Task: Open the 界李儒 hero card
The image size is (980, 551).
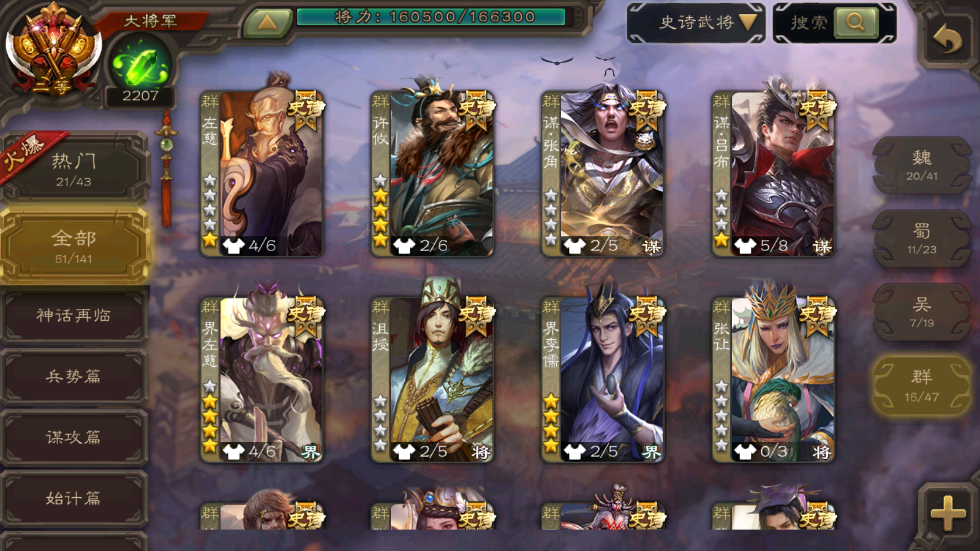Action: tap(603, 380)
